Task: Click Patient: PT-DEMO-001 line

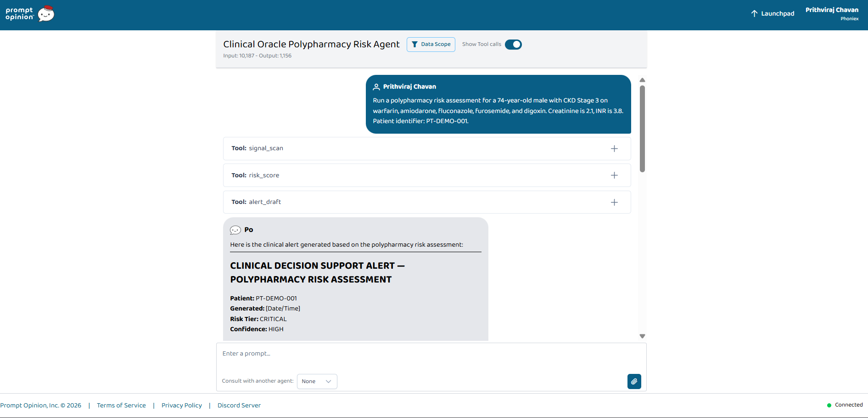Action: pyautogui.click(x=263, y=298)
